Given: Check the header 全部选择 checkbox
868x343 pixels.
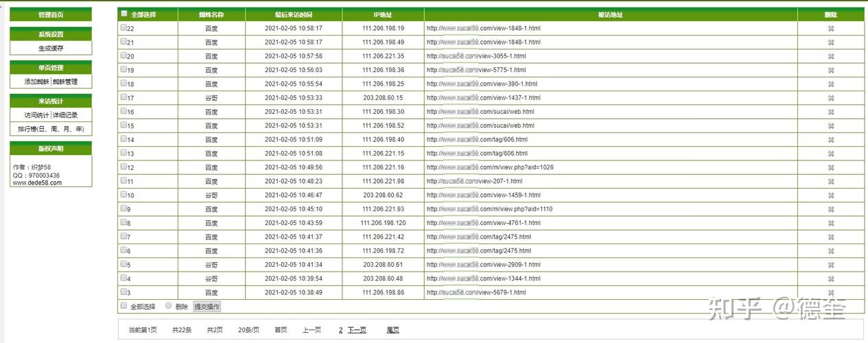Looking at the screenshot, I should coord(124,14).
